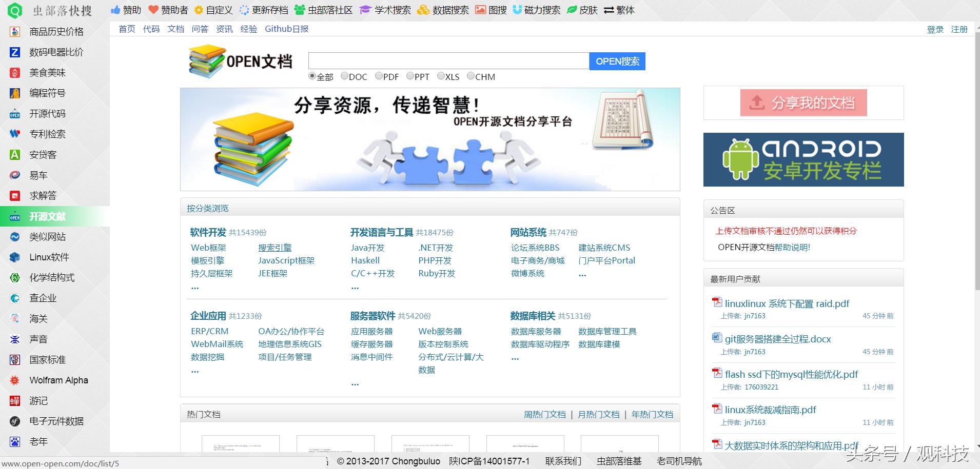Open Wolfram Alpha from the sidebar
The height and width of the screenshot is (469, 980).
[x=58, y=380]
